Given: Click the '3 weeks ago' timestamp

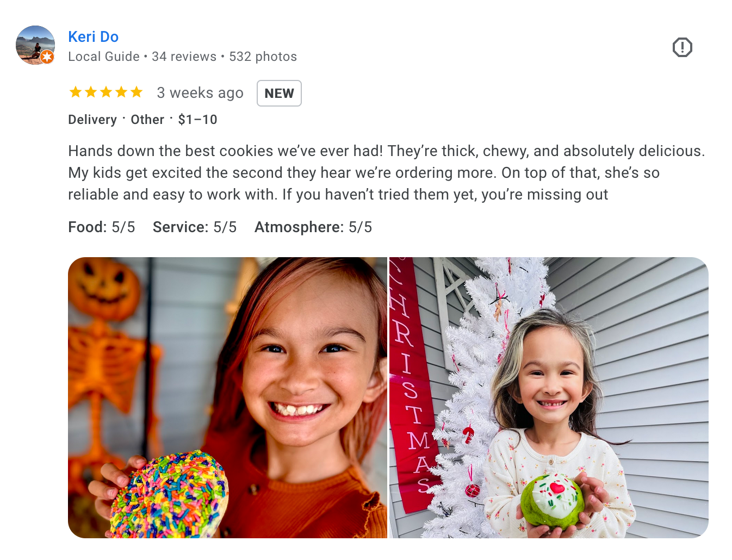Looking at the screenshot, I should pyautogui.click(x=200, y=93).
